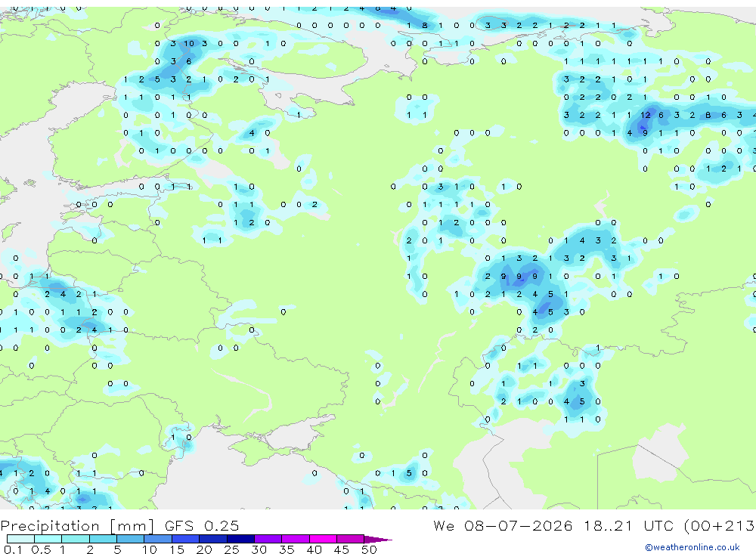Pick the 2–5 mm legend color swatch

[x=103, y=539]
